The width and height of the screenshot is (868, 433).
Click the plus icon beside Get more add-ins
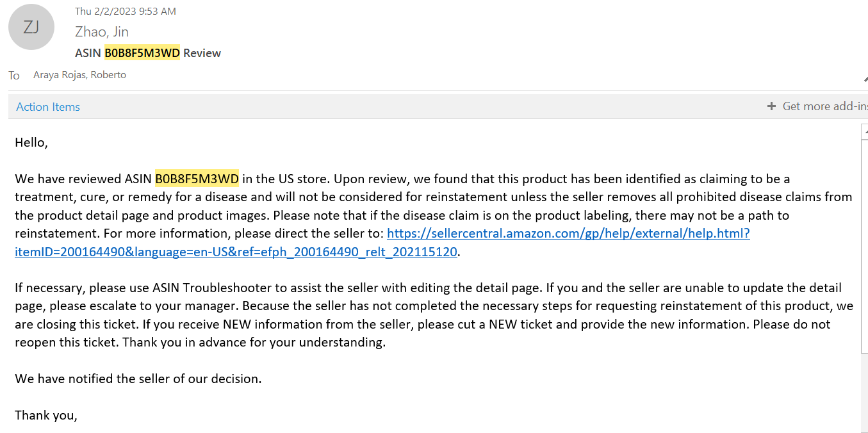[x=771, y=106]
